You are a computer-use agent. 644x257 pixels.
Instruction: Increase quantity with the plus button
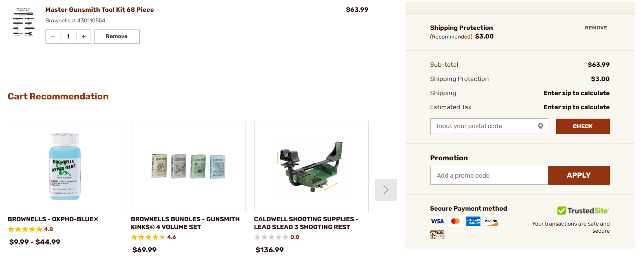click(x=83, y=36)
